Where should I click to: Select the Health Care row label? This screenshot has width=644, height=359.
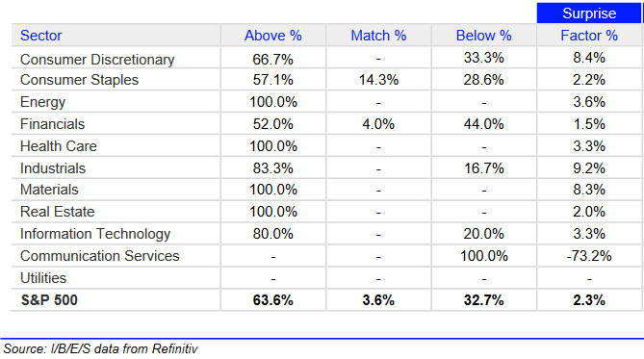tap(59, 146)
